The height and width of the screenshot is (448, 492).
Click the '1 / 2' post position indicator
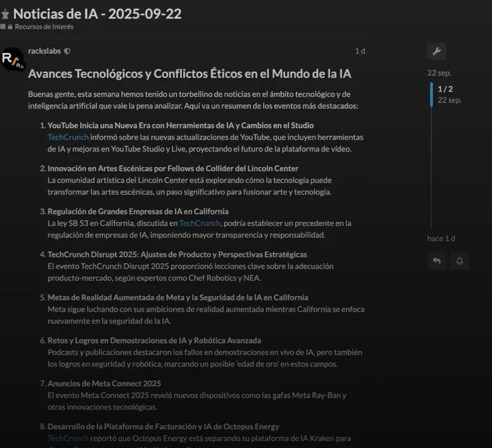445,89
